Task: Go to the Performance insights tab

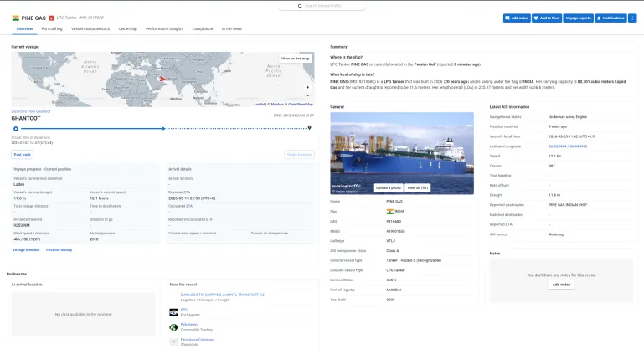Action: pos(163,28)
